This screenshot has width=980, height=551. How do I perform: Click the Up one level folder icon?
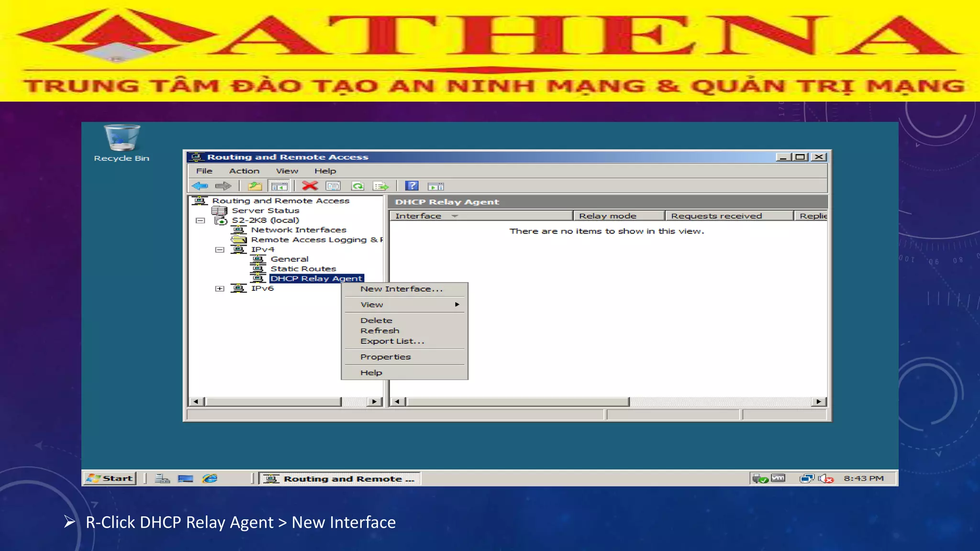click(x=255, y=186)
